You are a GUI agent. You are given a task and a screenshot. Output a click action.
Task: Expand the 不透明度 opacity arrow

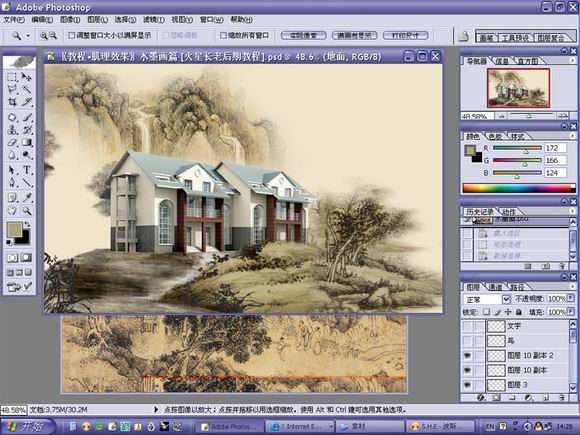[x=570, y=298]
